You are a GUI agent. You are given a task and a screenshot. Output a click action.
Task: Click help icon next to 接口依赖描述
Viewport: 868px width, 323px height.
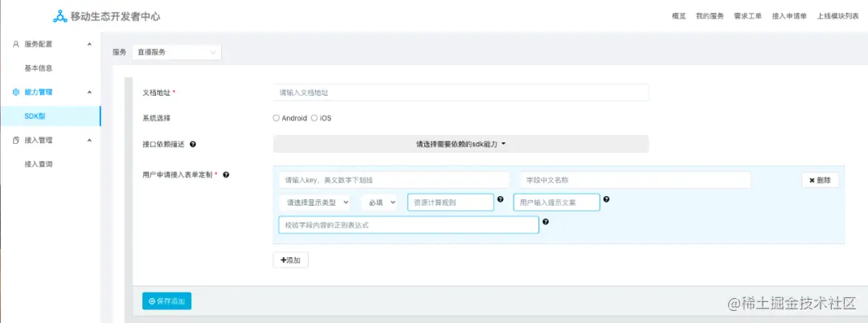[193, 145]
